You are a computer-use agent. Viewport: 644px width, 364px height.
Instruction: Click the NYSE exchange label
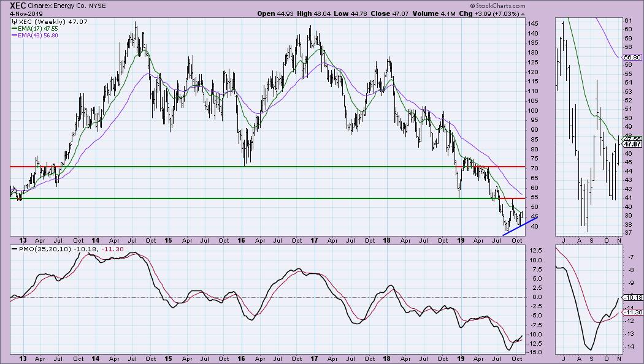pos(98,6)
